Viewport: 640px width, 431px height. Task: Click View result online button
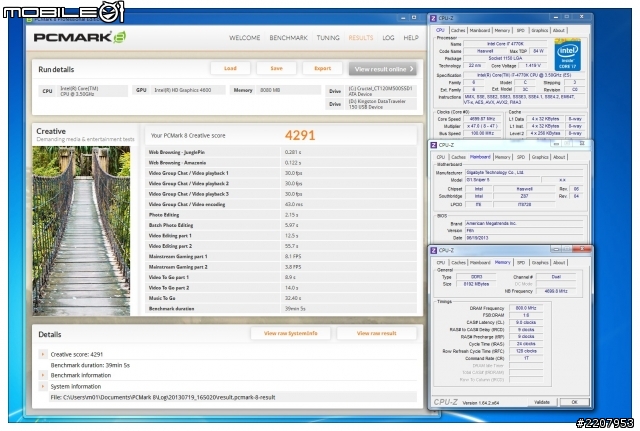tap(383, 69)
